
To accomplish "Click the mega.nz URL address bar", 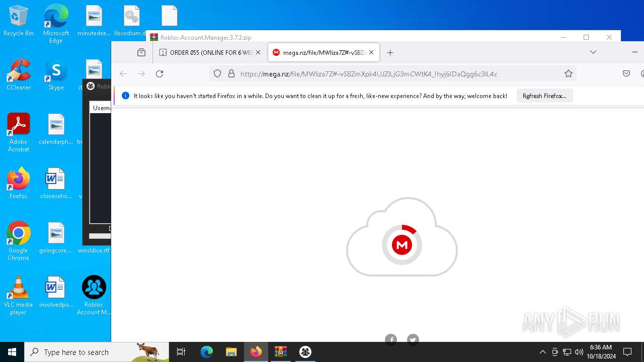I will coord(392,74).
